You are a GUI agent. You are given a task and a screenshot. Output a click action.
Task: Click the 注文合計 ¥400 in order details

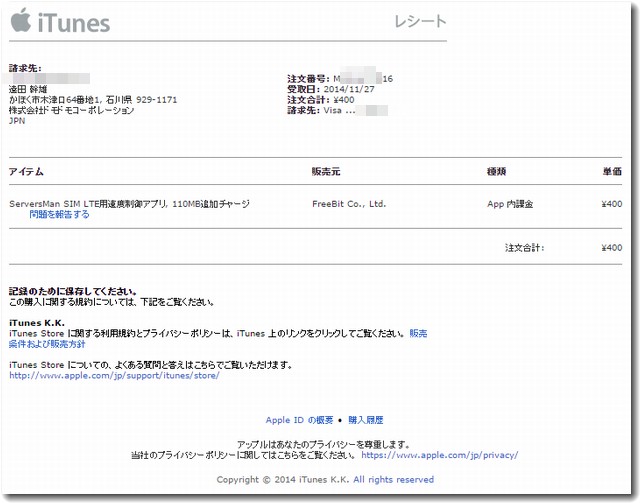[x=321, y=100]
